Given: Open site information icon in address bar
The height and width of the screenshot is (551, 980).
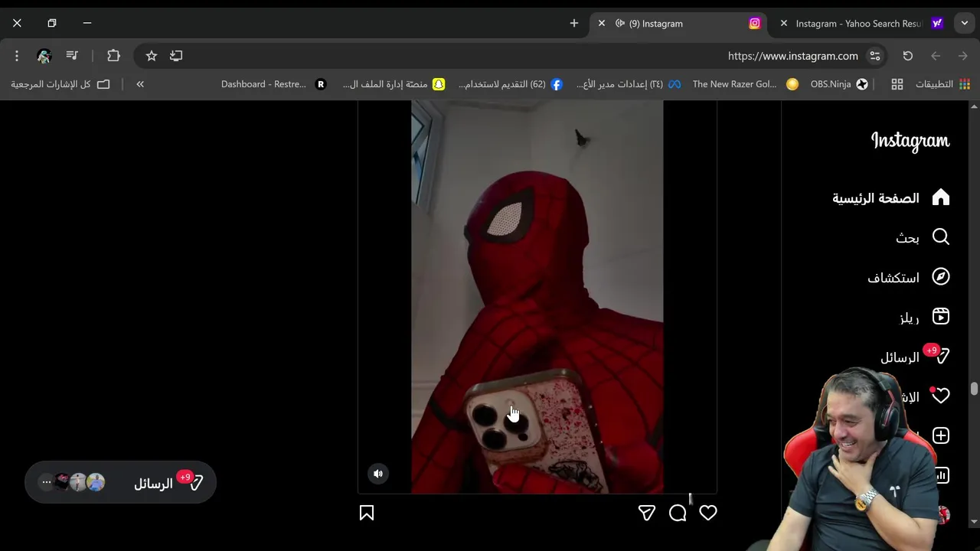Looking at the screenshot, I should click(875, 56).
